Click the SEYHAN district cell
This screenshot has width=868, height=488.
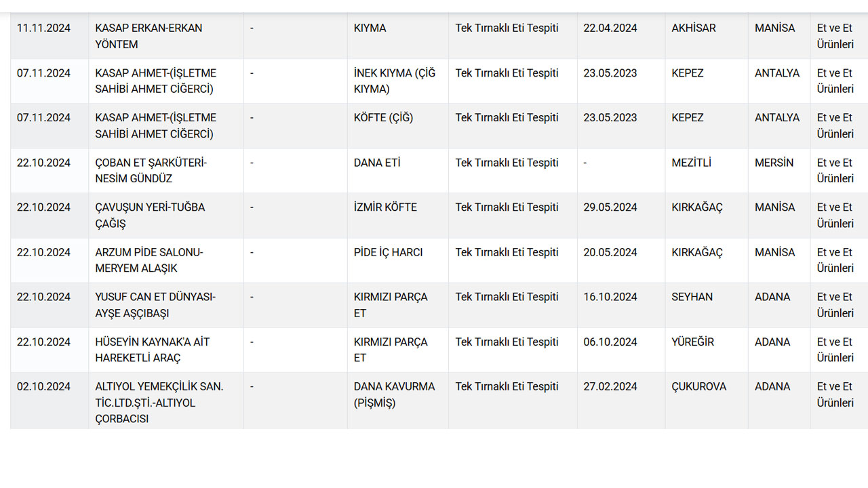coord(707,305)
